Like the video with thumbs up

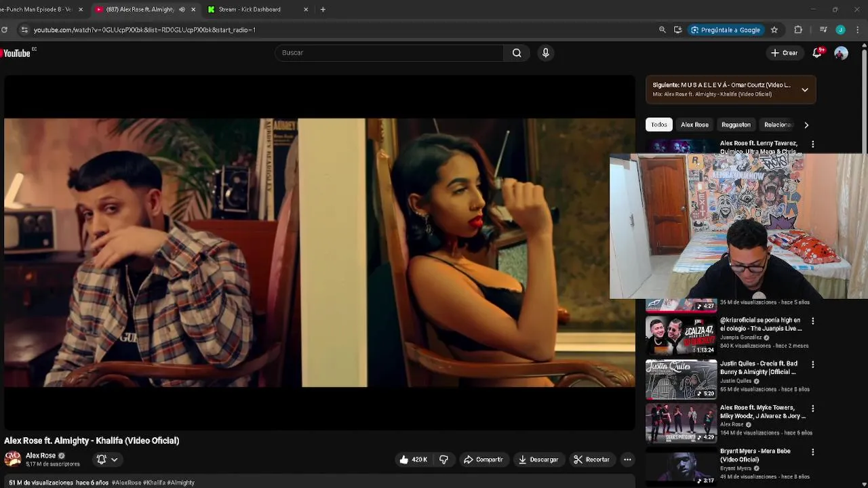tap(413, 460)
